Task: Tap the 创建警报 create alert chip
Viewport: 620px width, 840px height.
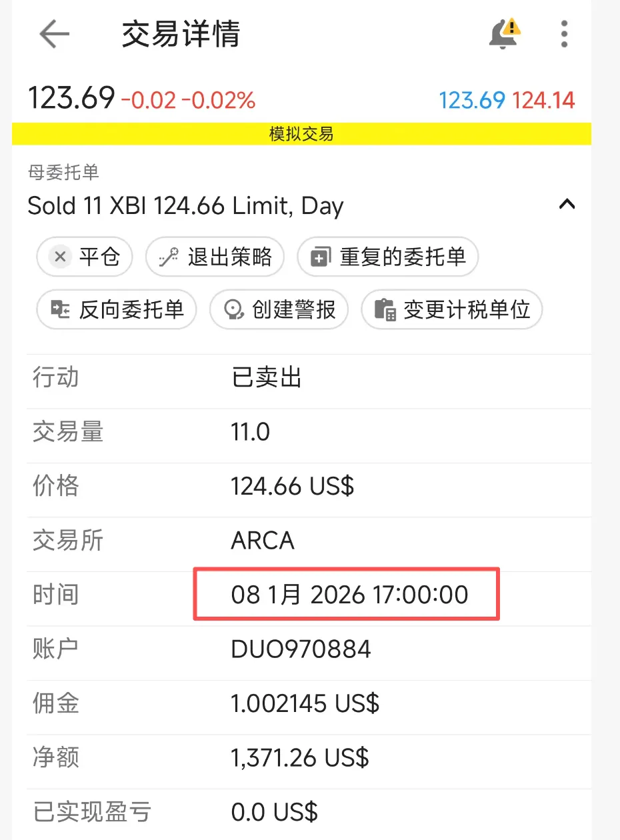Action: click(x=279, y=309)
